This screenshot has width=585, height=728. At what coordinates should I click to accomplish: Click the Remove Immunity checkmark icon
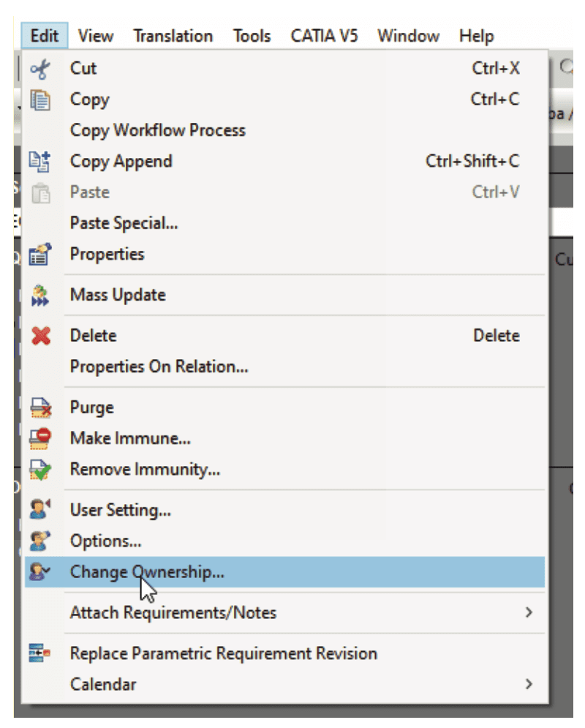coord(40,470)
